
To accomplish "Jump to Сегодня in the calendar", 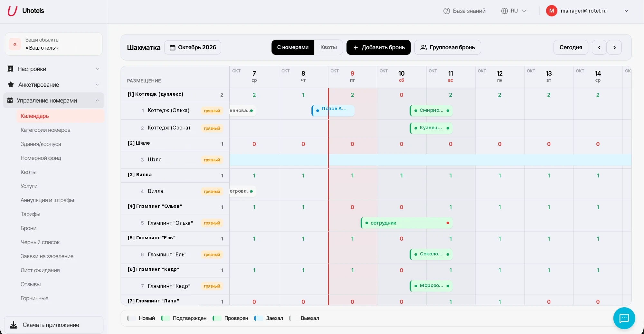I will pyautogui.click(x=571, y=47).
